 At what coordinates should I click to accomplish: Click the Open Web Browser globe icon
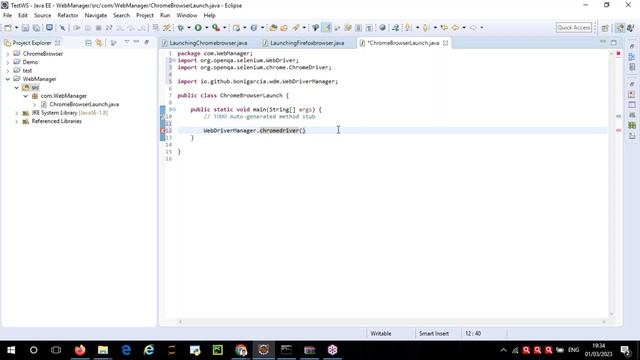pos(382,28)
